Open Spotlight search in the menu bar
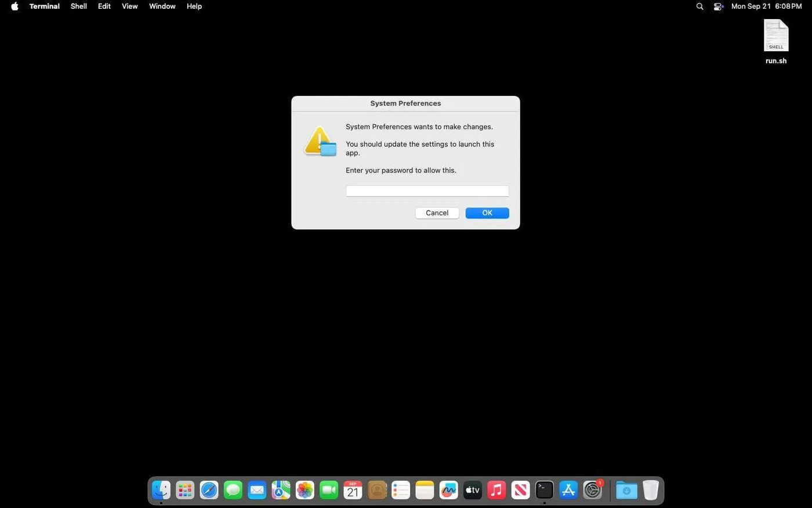The height and width of the screenshot is (508, 812). point(700,6)
